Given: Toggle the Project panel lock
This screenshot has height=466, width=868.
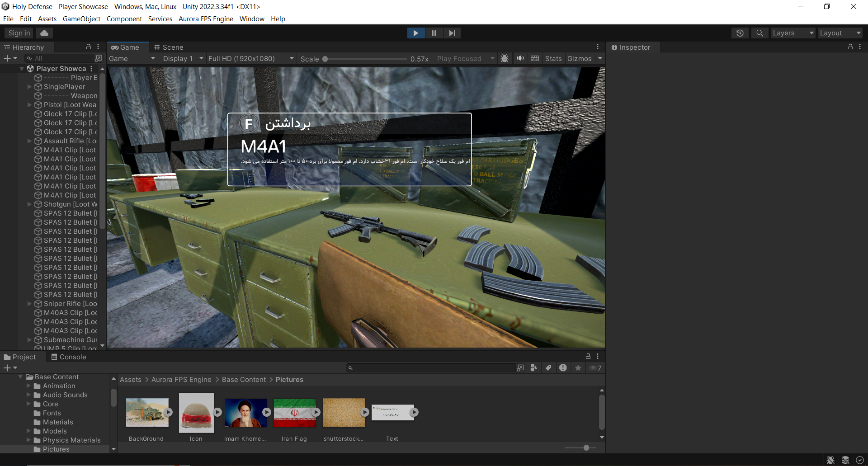Looking at the screenshot, I should 588,356.
